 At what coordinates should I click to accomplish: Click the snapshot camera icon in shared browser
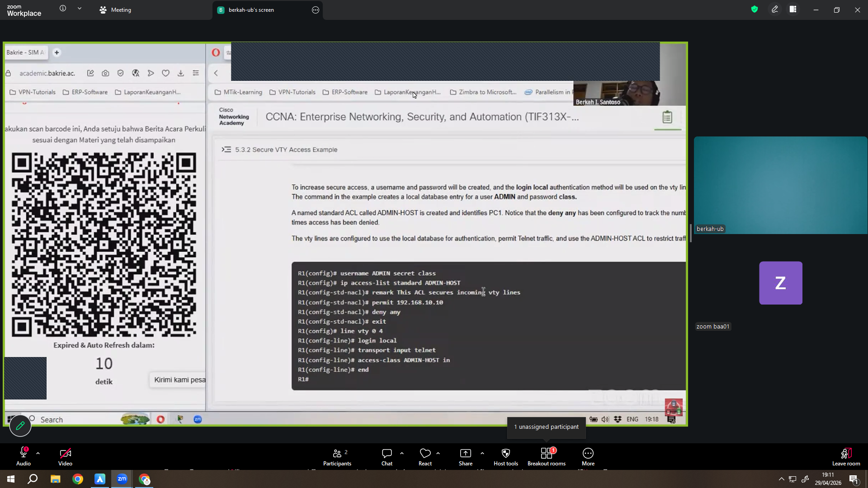point(105,73)
